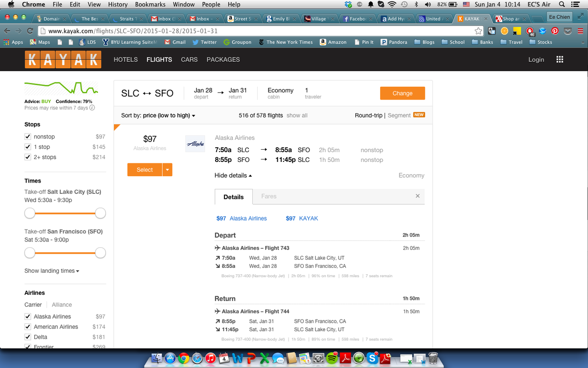Click the Google Translate extension icon
The width and height of the screenshot is (588, 368).
pyautogui.click(x=491, y=31)
